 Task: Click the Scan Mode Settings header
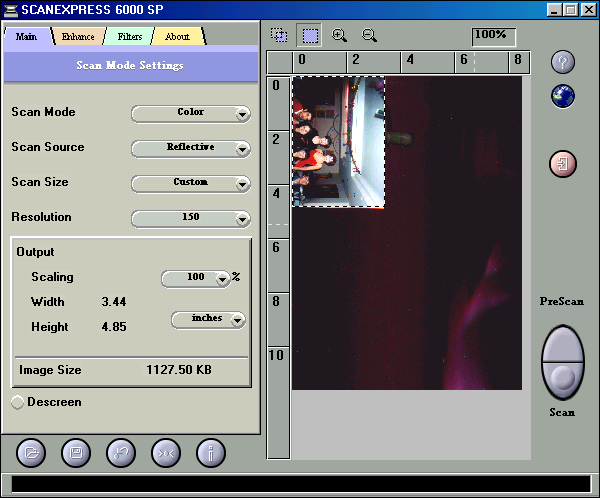(130, 65)
